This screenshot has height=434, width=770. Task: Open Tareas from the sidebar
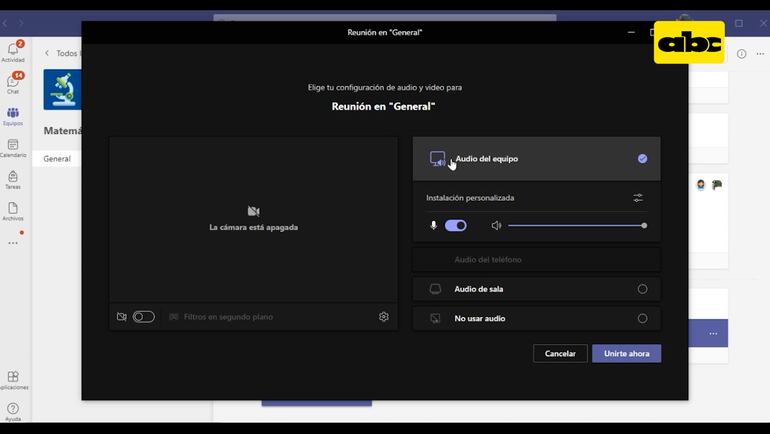[13, 179]
